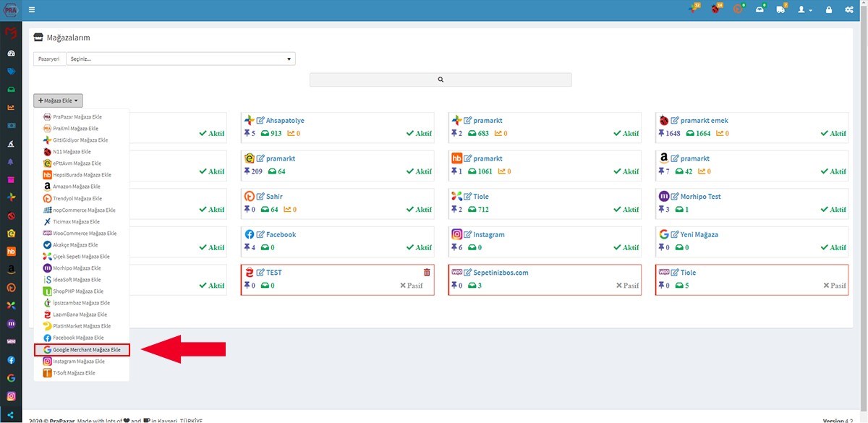
Task: Click the dashboard gauge icon in the sidebar
Action: pos(11,54)
